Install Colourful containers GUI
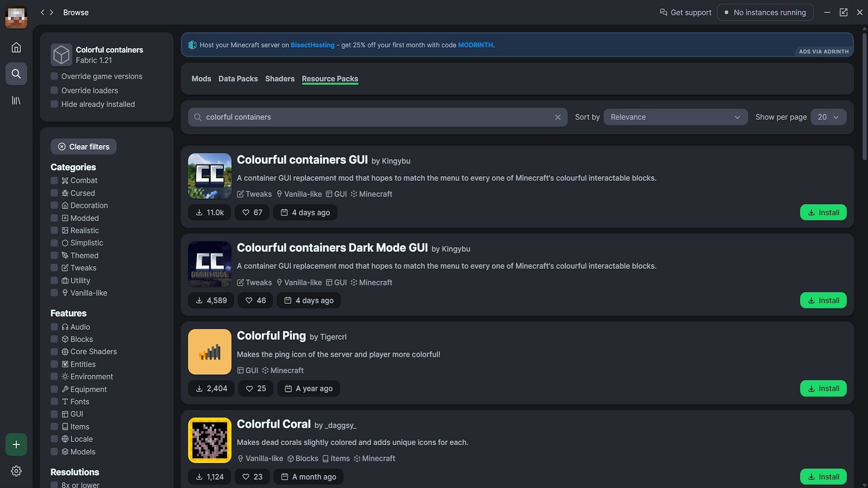This screenshot has width=868, height=488. [x=823, y=212]
